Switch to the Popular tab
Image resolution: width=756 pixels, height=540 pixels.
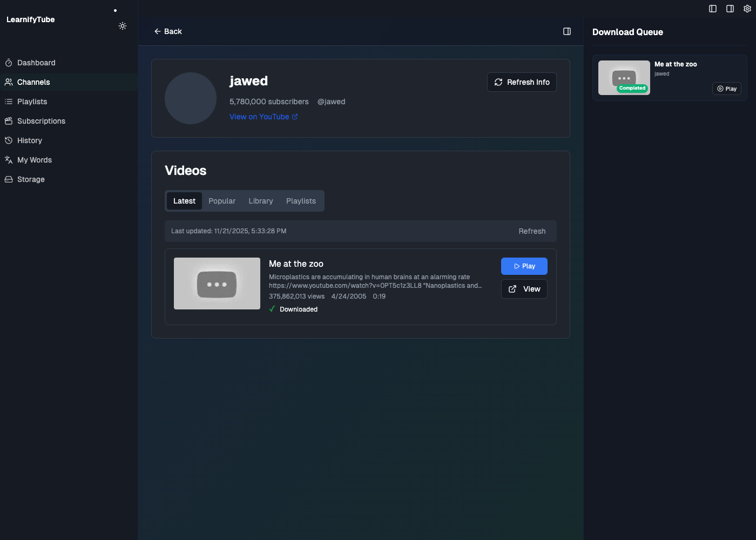coord(221,200)
